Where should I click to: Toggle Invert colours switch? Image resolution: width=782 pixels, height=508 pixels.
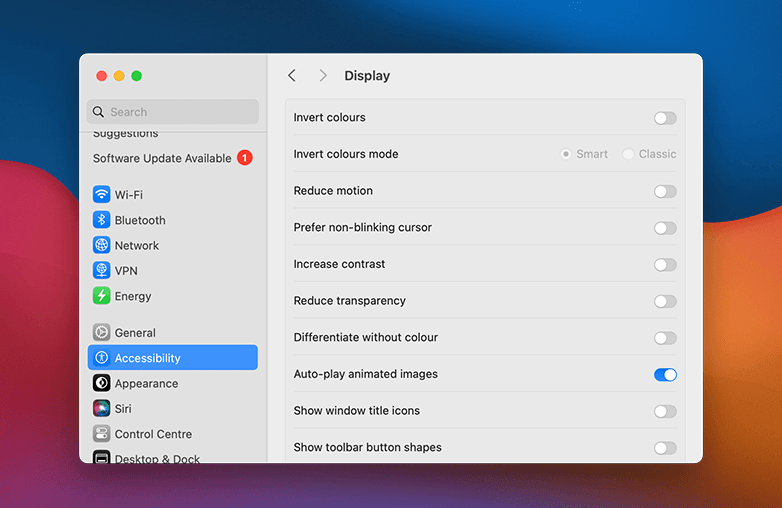coord(665,118)
